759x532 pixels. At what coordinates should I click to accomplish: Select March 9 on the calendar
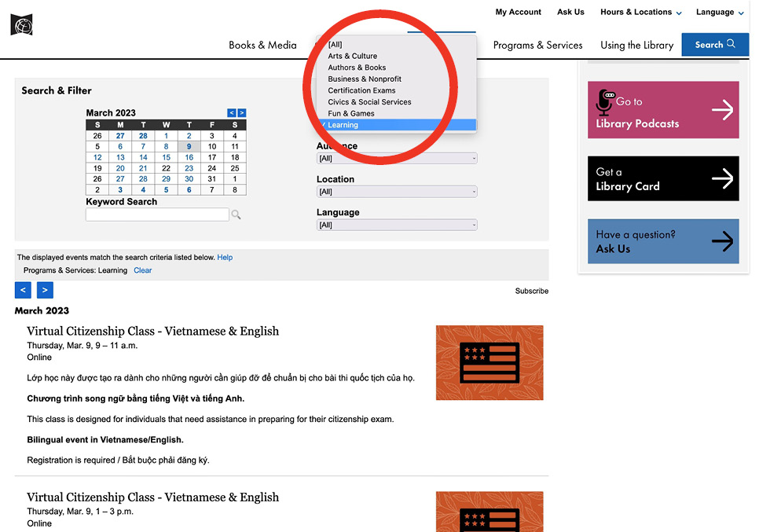189,146
